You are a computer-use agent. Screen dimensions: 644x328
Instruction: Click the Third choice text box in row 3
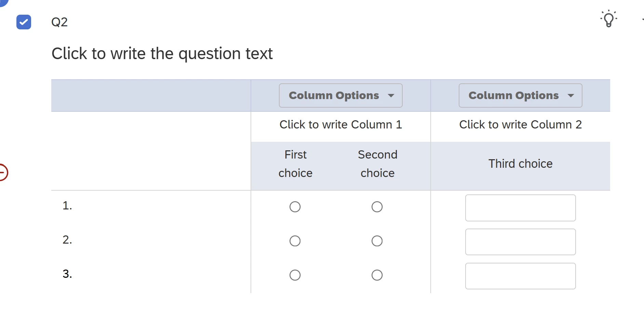point(521,276)
